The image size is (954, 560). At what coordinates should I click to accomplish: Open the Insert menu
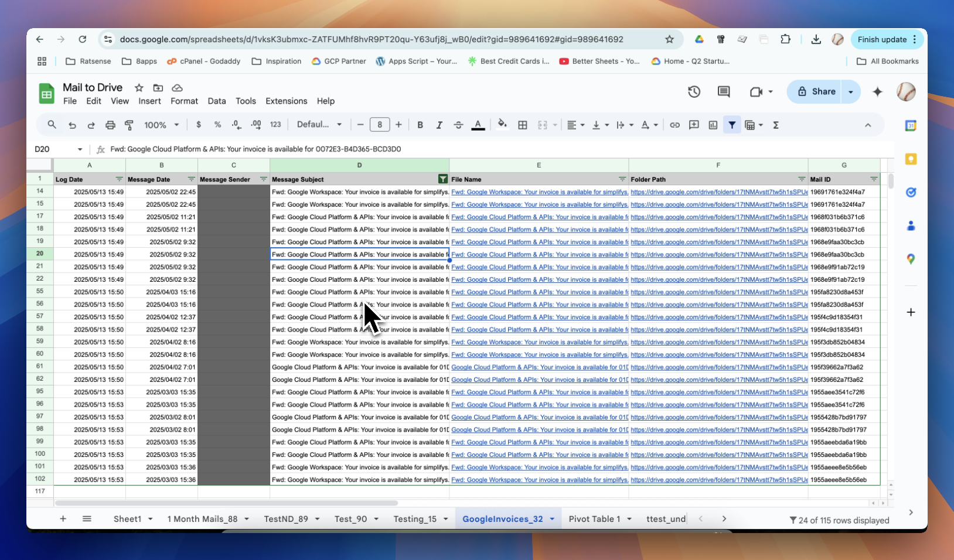pyautogui.click(x=149, y=101)
